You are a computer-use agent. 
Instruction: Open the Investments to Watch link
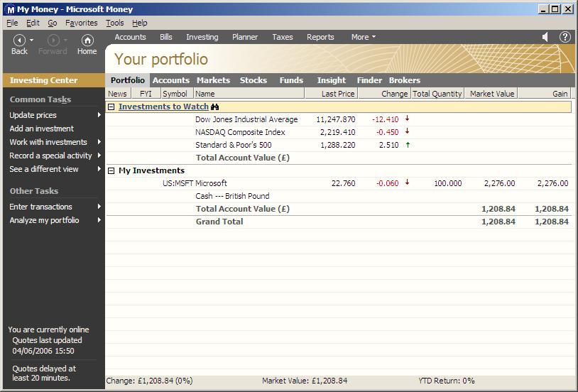(163, 107)
